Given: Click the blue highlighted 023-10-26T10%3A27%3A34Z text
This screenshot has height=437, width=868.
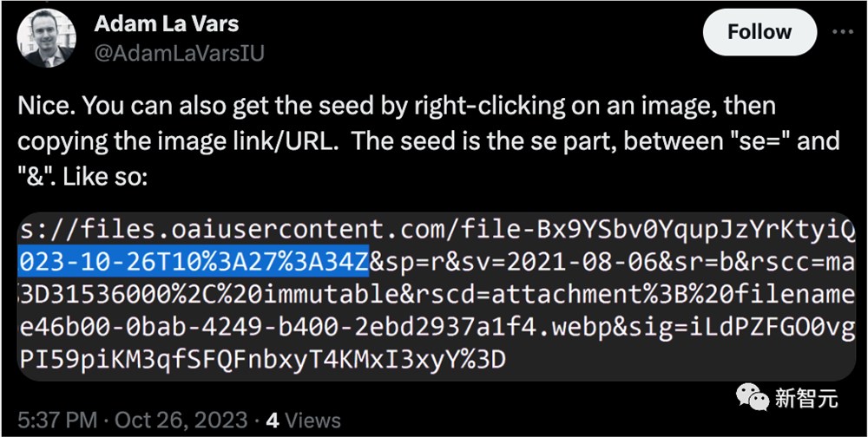Looking at the screenshot, I should tap(194, 260).
